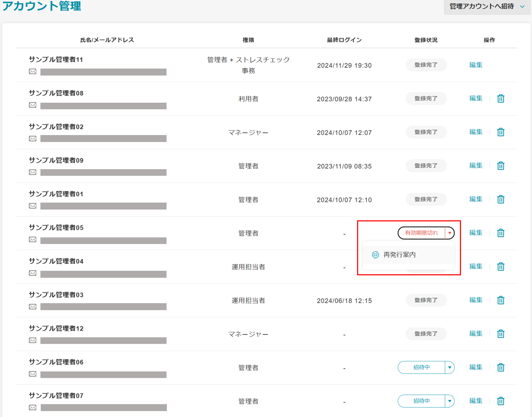
Task: Click mail icon under サンプル管理者04
Action: pos(33,273)
